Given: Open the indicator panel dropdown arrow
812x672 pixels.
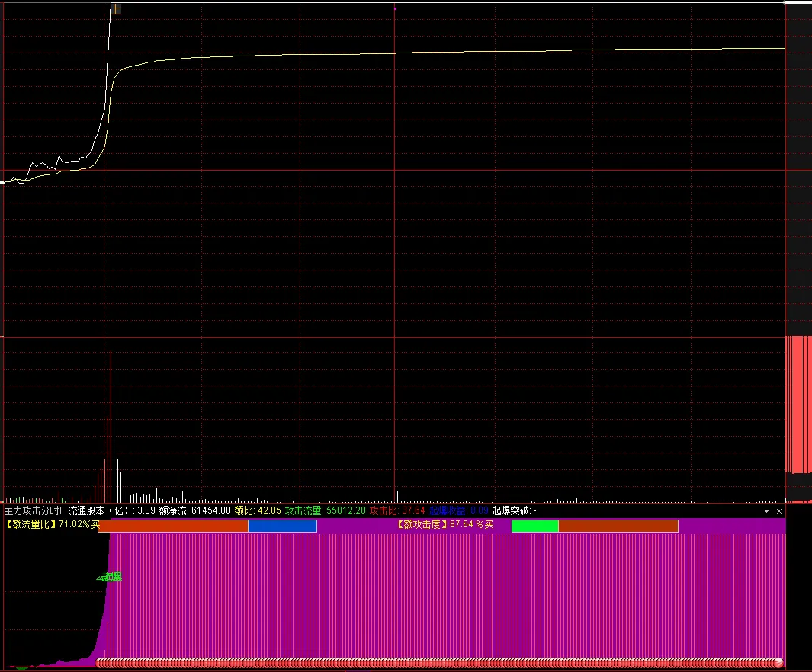Looking at the screenshot, I should coord(766,511).
